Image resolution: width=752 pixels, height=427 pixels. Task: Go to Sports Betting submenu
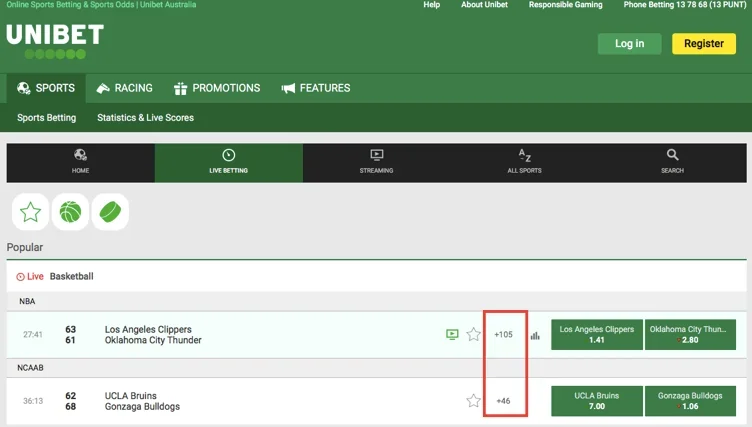tap(47, 118)
